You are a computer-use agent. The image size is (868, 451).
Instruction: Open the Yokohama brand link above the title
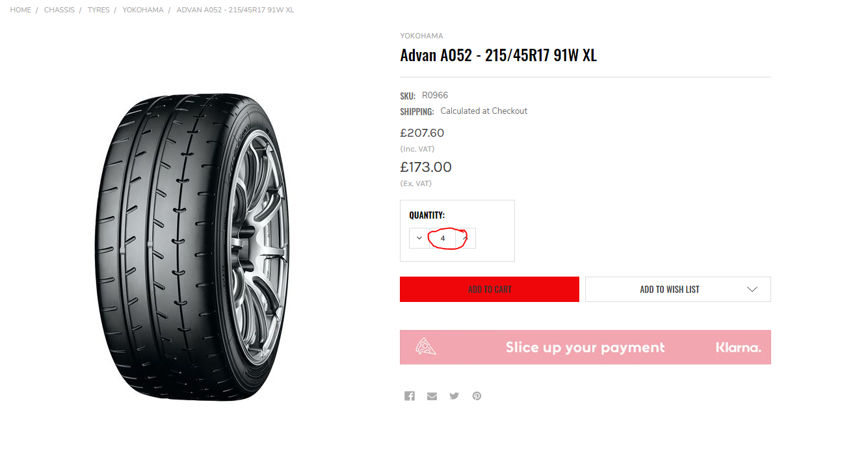click(x=421, y=36)
